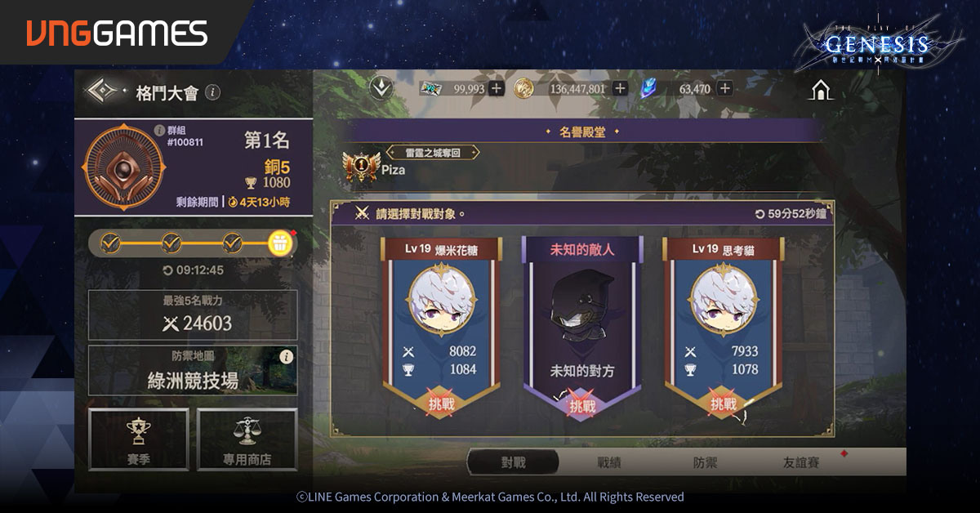Claim the reward basket on progress track
This screenshot has height=513, width=980.
click(279, 243)
